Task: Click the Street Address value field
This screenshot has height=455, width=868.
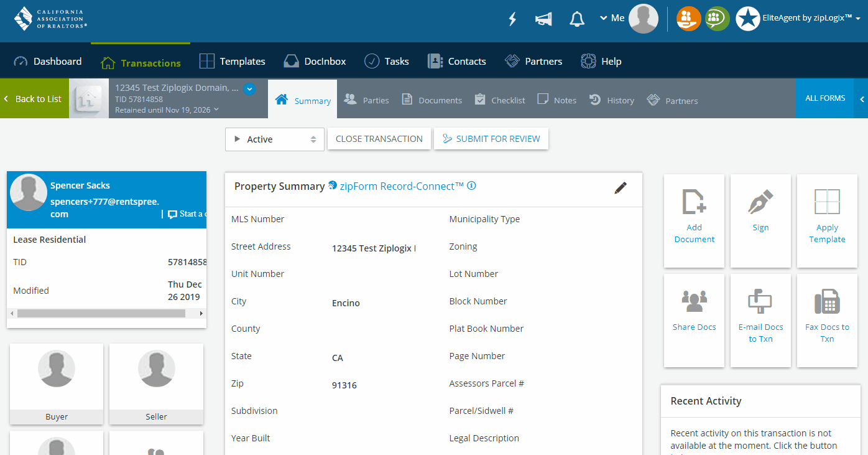Action: tap(374, 248)
